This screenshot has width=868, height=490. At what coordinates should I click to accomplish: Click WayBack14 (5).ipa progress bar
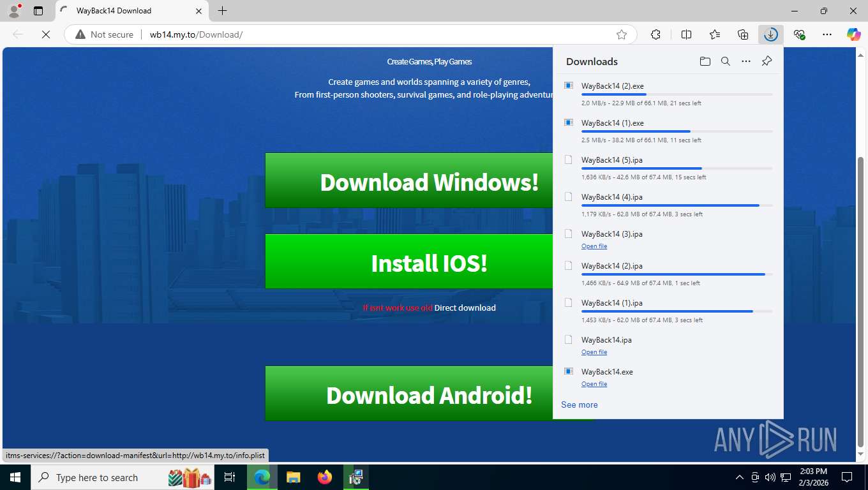coord(677,168)
